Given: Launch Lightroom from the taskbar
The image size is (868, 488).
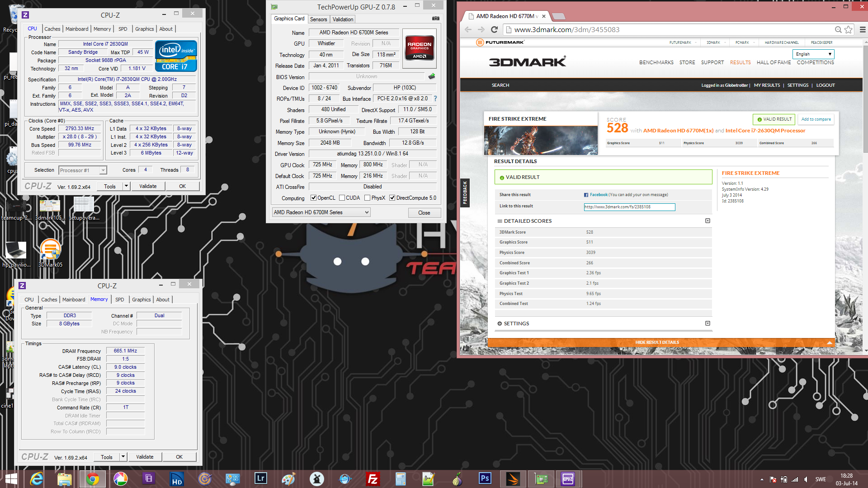Looking at the screenshot, I should pyautogui.click(x=260, y=479).
